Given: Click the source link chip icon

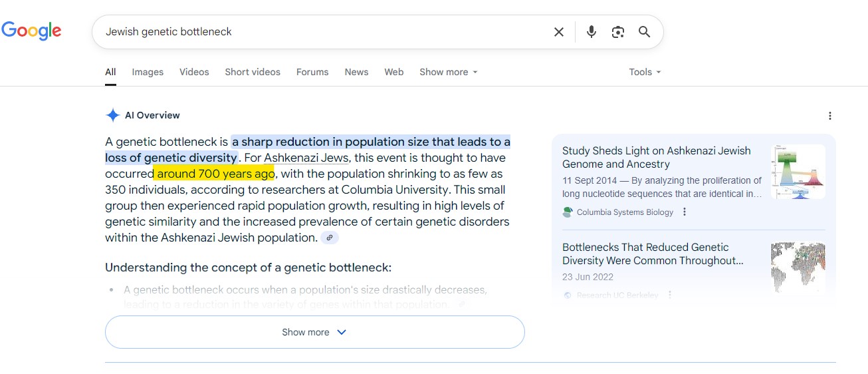Looking at the screenshot, I should [x=330, y=238].
